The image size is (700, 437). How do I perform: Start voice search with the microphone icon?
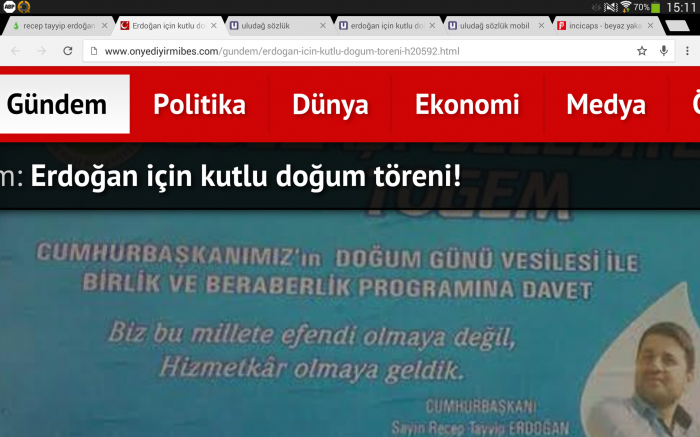[x=664, y=51]
